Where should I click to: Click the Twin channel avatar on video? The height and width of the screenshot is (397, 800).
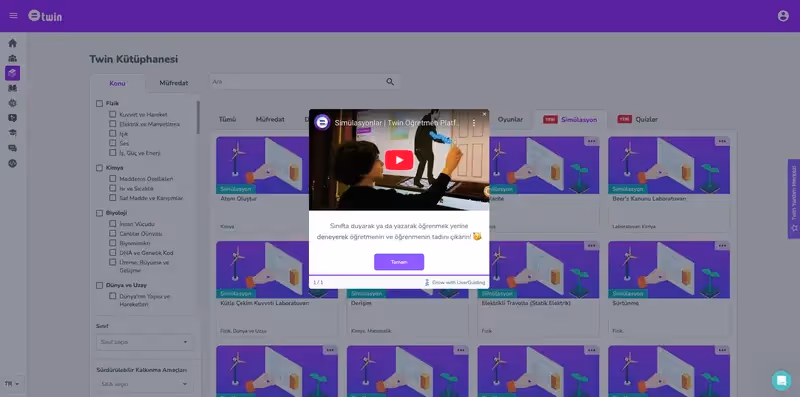coord(322,122)
